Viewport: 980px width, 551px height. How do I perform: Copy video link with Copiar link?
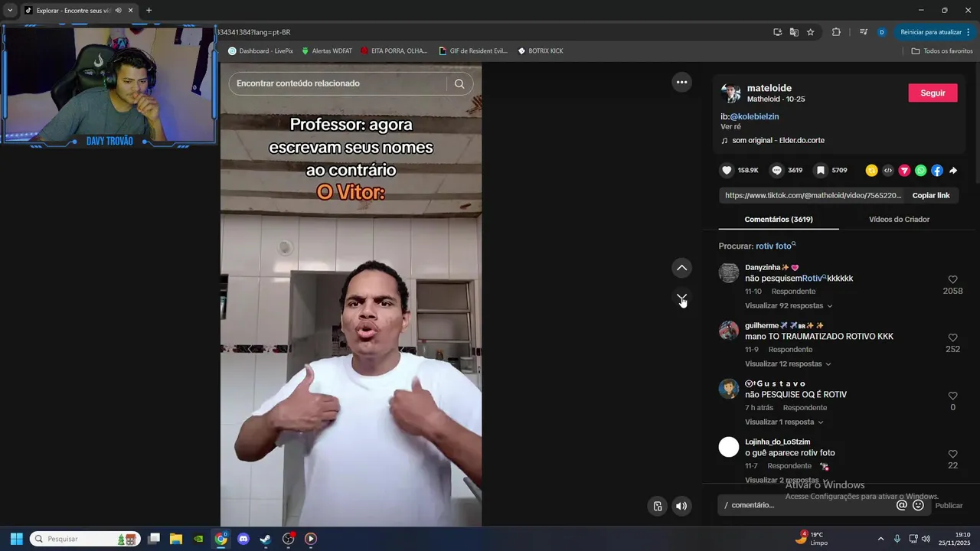[930, 195]
